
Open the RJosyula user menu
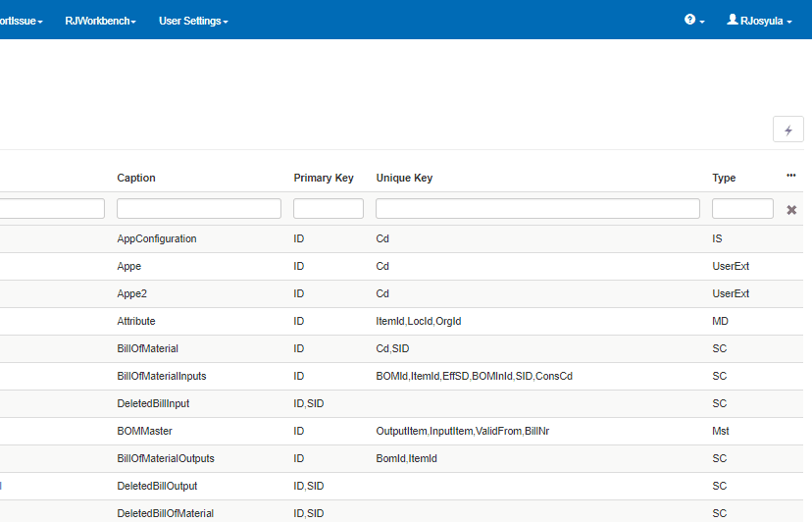(760, 21)
